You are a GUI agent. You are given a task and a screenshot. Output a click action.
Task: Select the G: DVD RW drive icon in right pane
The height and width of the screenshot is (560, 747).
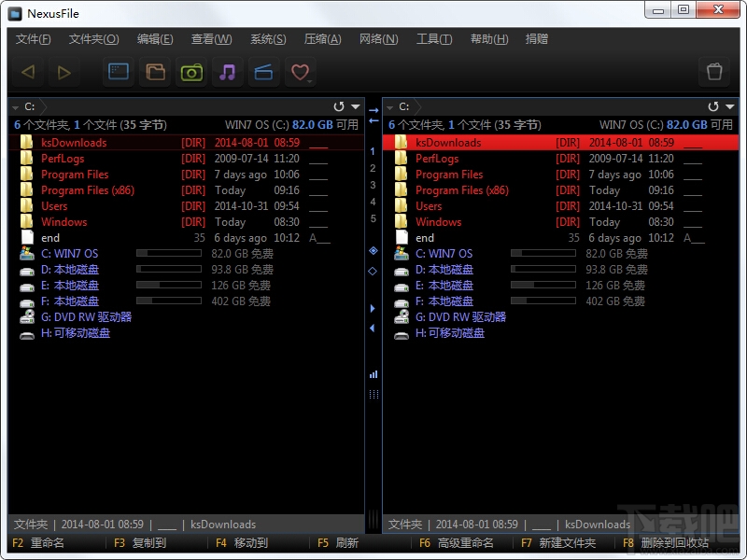click(x=402, y=317)
